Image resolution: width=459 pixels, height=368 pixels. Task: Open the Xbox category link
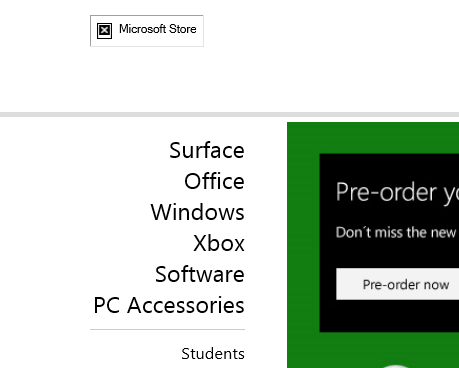pos(219,243)
